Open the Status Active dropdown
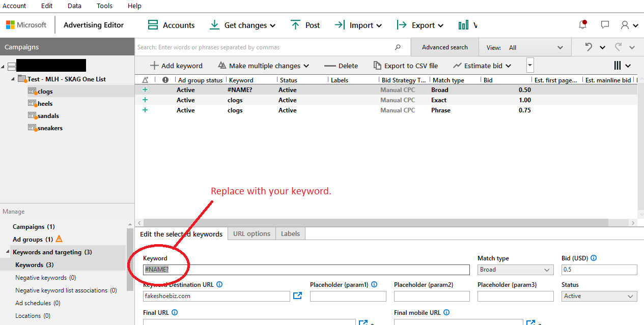 point(599,296)
